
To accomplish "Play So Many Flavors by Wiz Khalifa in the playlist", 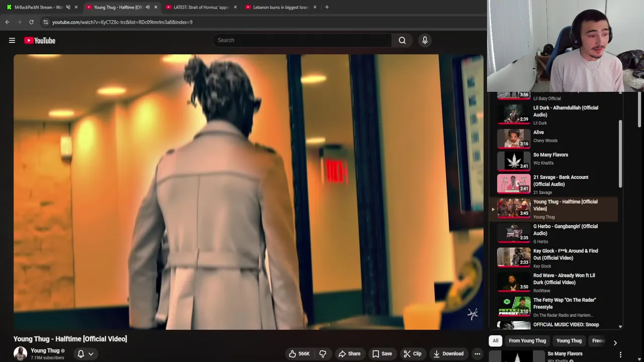I will click(x=553, y=161).
